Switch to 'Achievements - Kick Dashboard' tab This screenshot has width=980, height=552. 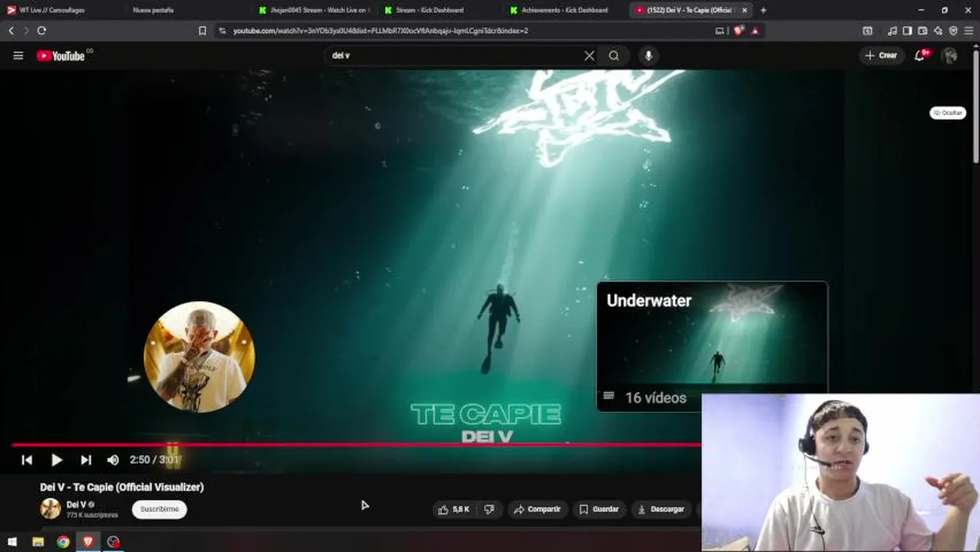point(566,10)
